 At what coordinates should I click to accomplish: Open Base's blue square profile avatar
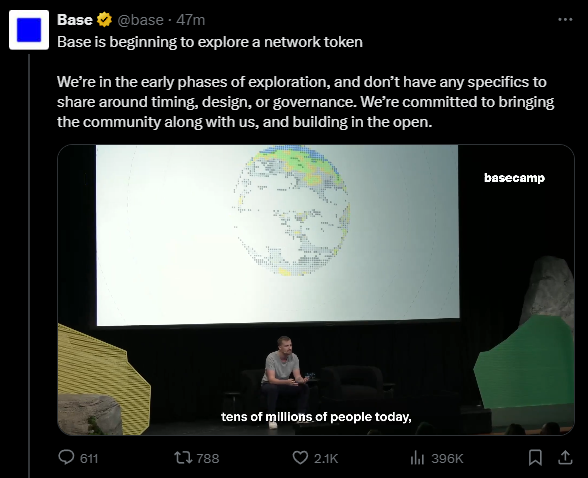tap(29, 30)
